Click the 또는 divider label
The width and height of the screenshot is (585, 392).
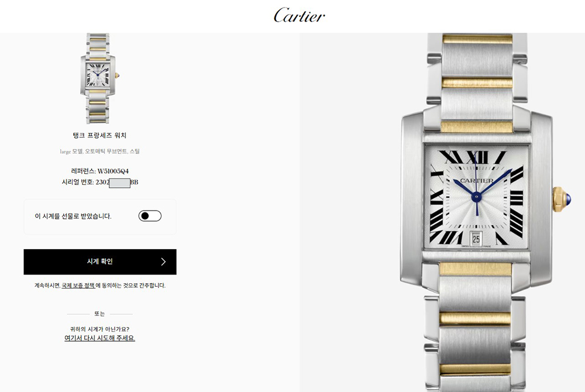pyautogui.click(x=99, y=314)
